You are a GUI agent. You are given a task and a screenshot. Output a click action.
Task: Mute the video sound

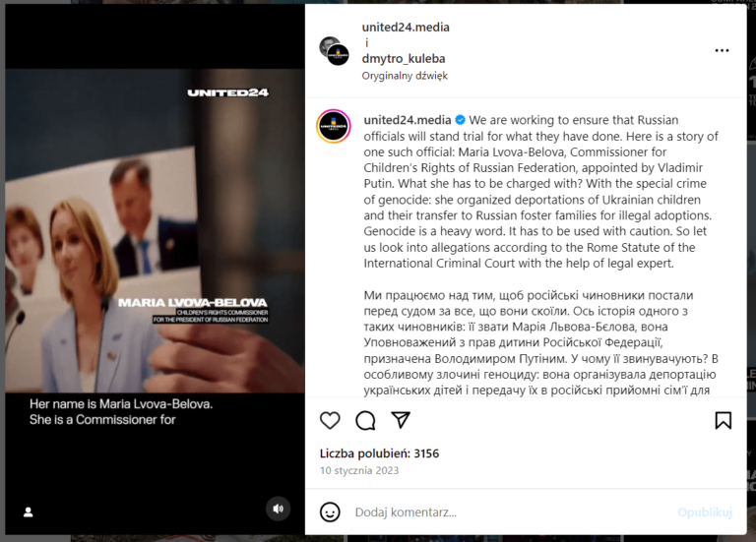click(279, 509)
